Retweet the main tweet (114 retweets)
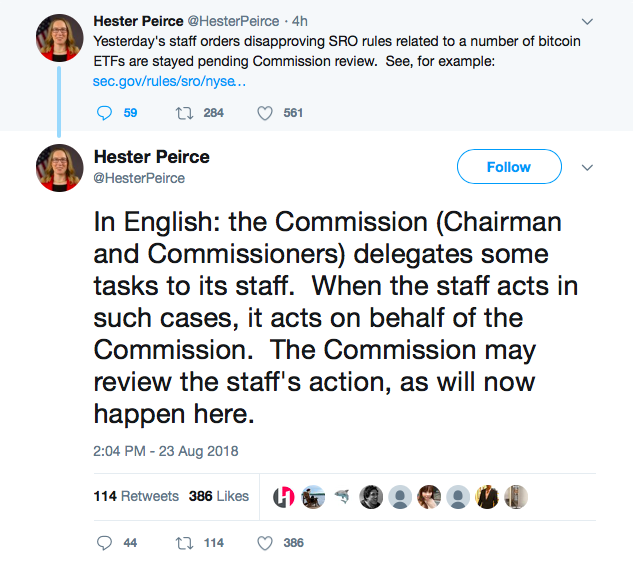Screen dimensions: 633x579 click(x=183, y=543)
